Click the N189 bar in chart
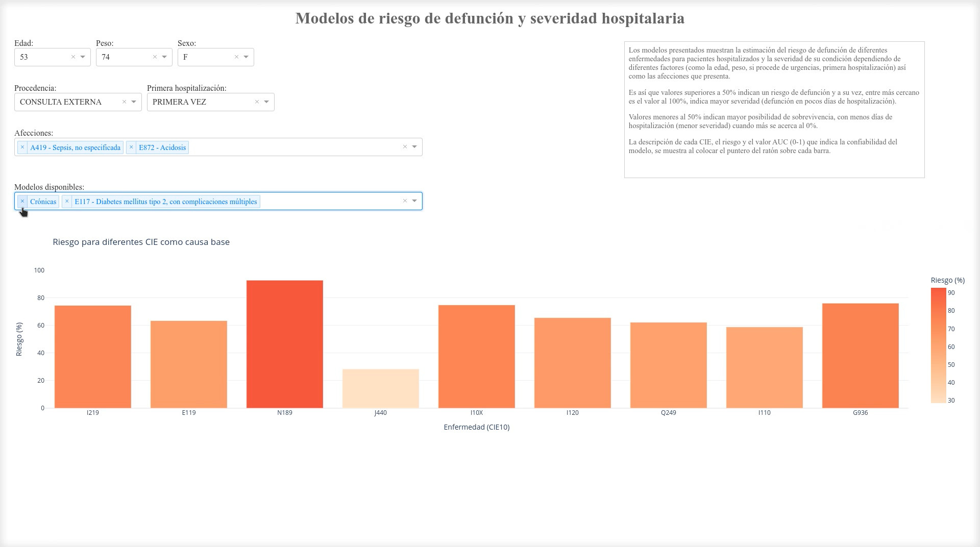 tap(285, 344)
